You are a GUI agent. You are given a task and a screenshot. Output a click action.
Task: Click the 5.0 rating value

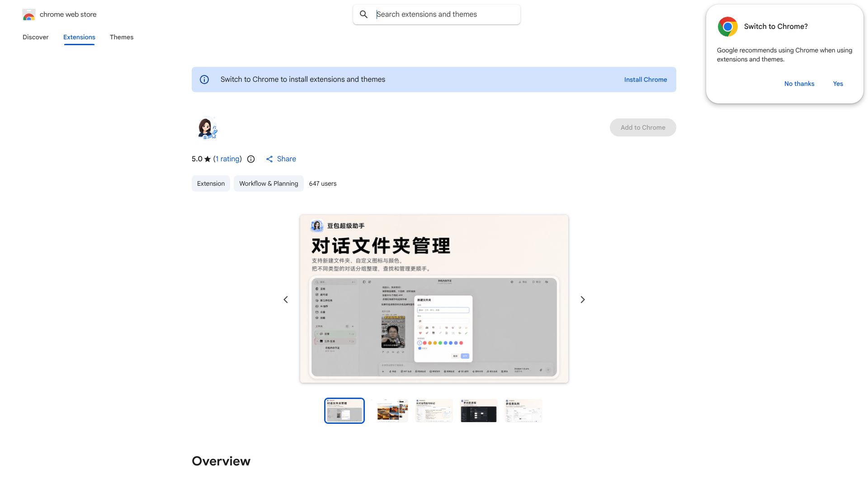coord(197,159)
